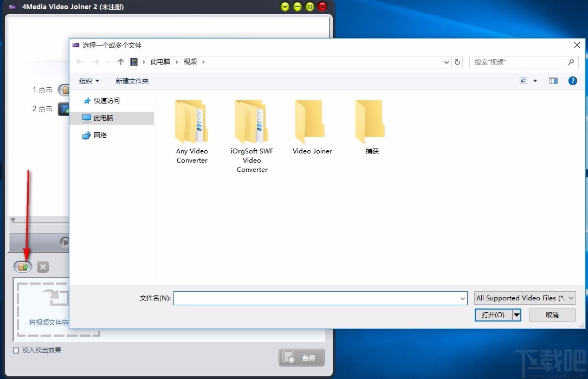
Task: Click the 取消 button
Action: pos(552,314)
